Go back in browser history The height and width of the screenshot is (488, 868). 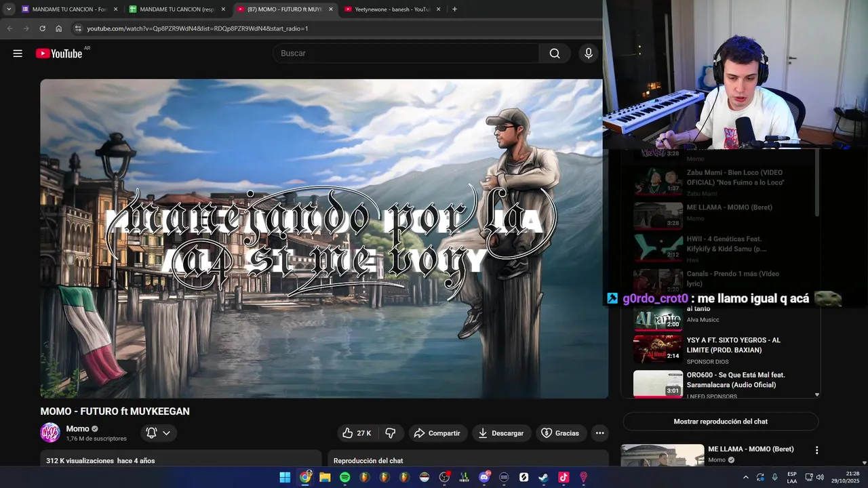tap(9, 28)
